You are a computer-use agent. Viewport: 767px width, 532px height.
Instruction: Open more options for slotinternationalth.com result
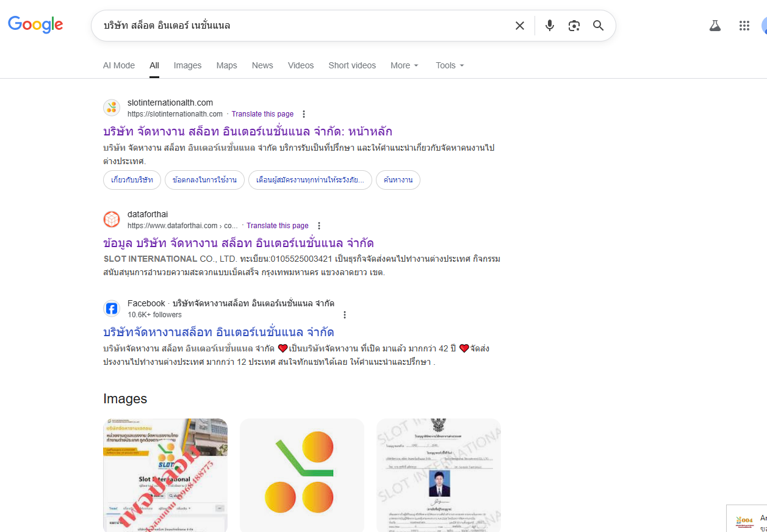pos(304,114)
